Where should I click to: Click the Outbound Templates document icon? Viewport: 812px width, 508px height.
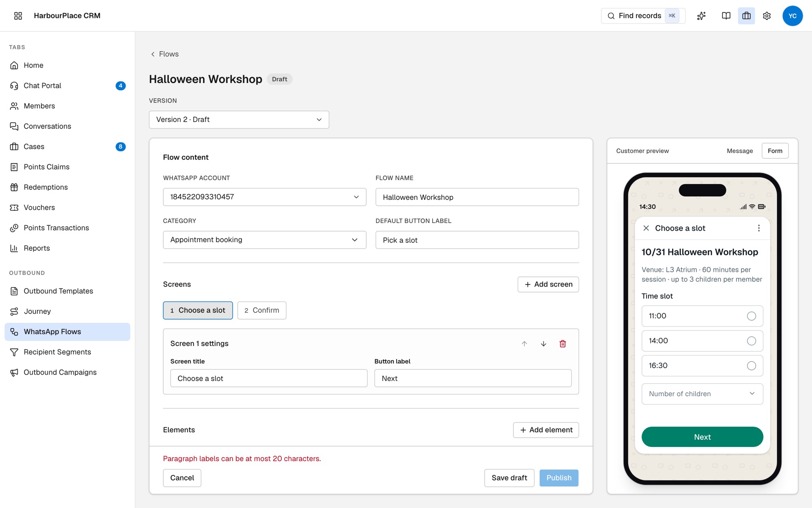[14, 291]
